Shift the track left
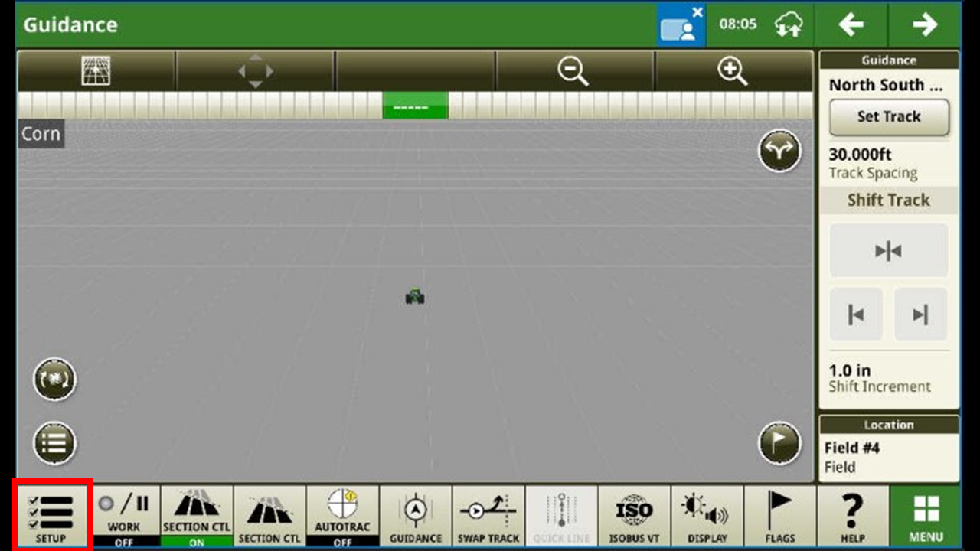This screenshot has width=980, height=551. click(856, 315)
